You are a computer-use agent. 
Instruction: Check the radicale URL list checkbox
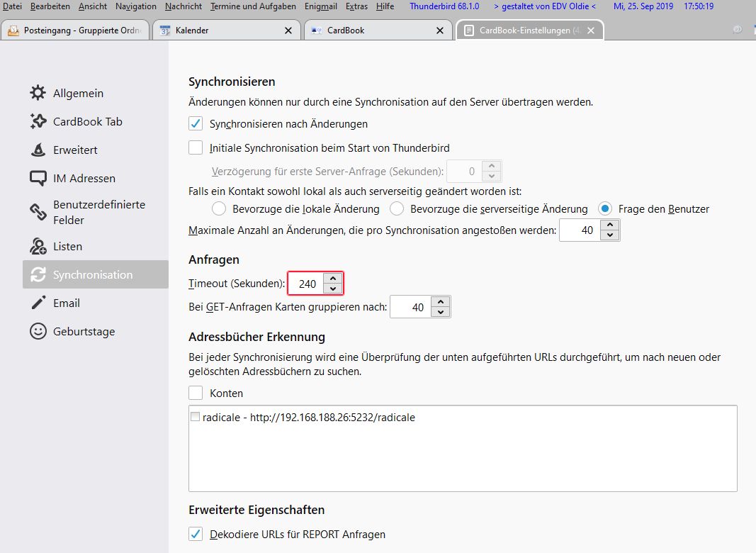pyautogui.click(x=195, y=416)
